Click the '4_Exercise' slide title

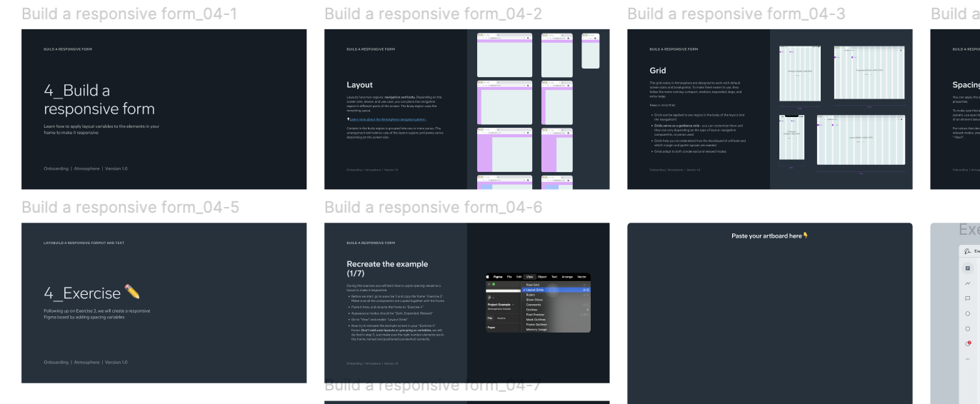[x=91, y=293]
